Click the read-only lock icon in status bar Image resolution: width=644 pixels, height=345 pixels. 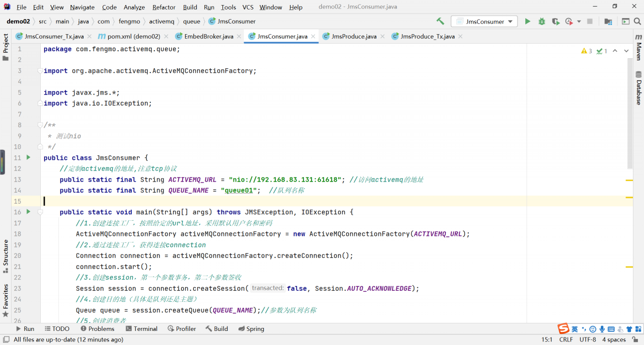pyautogui.click(x=636, y=339)
